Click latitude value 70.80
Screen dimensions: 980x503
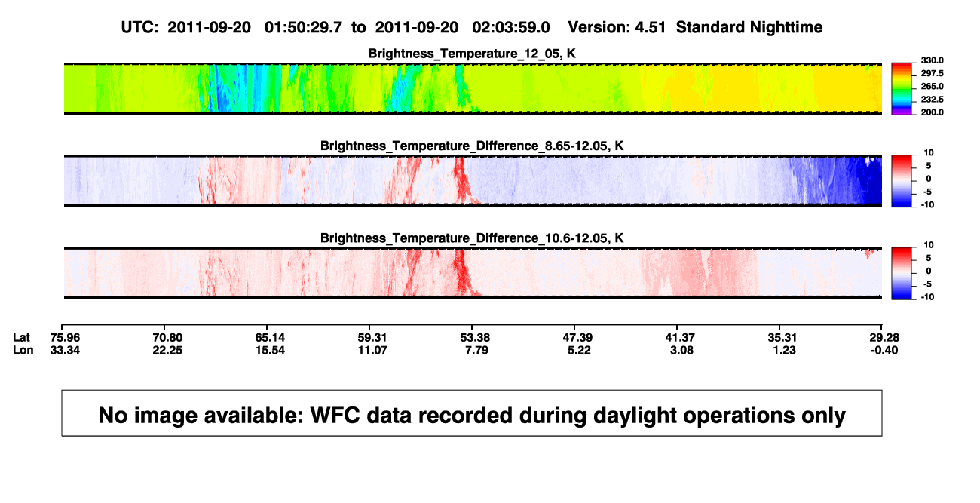[167, 336]
